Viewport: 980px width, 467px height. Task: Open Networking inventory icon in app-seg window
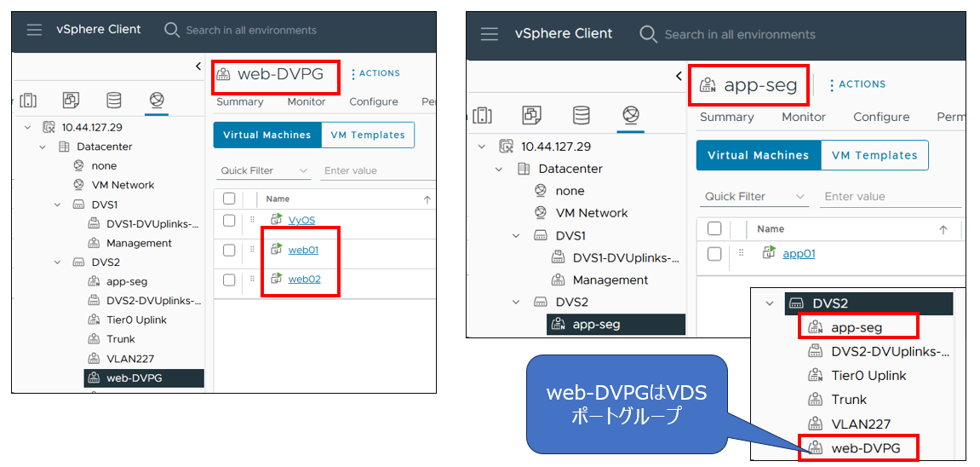[x=631, y=115]
